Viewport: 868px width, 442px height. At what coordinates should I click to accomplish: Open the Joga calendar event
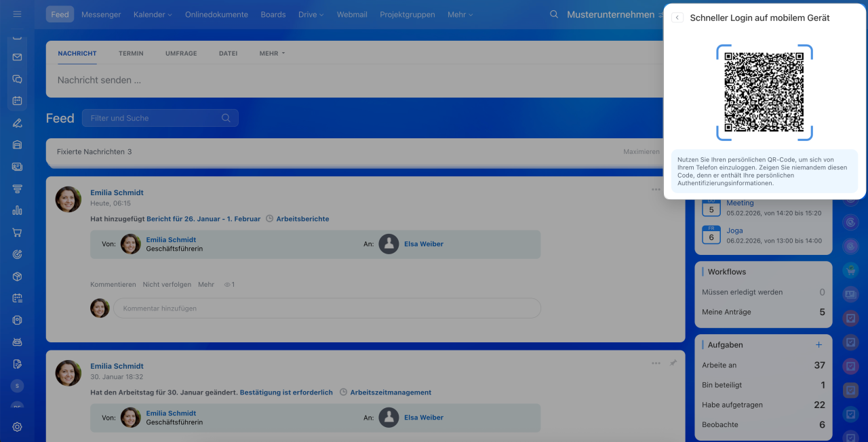point(734,230)
